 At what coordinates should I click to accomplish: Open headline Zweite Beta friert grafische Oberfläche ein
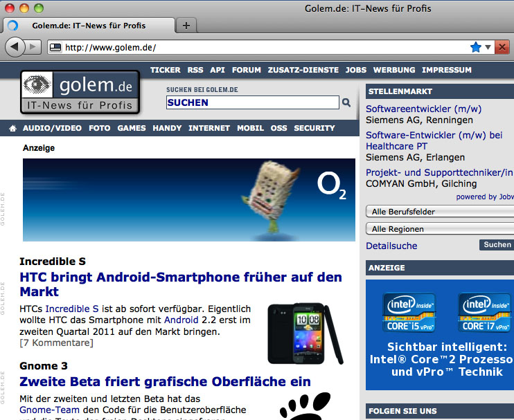[165, 382]
